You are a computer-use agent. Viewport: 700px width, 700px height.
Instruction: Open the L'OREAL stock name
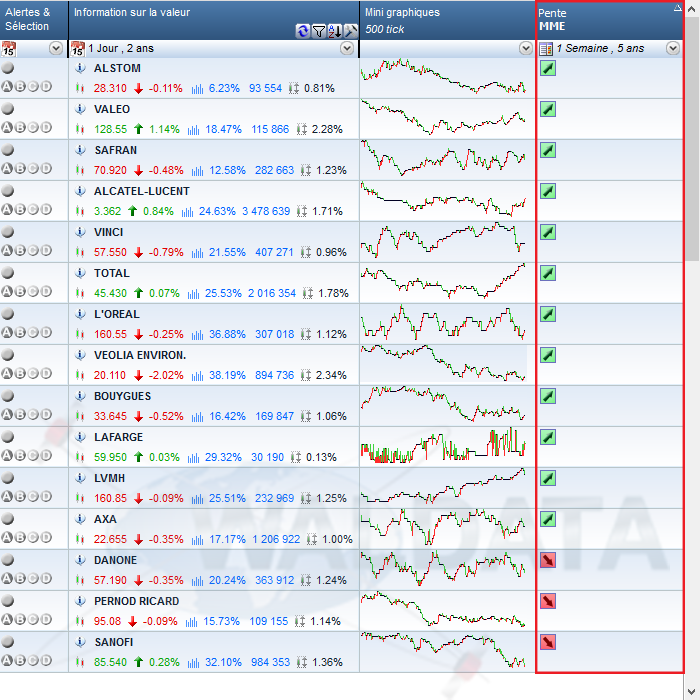coord(117,314)
